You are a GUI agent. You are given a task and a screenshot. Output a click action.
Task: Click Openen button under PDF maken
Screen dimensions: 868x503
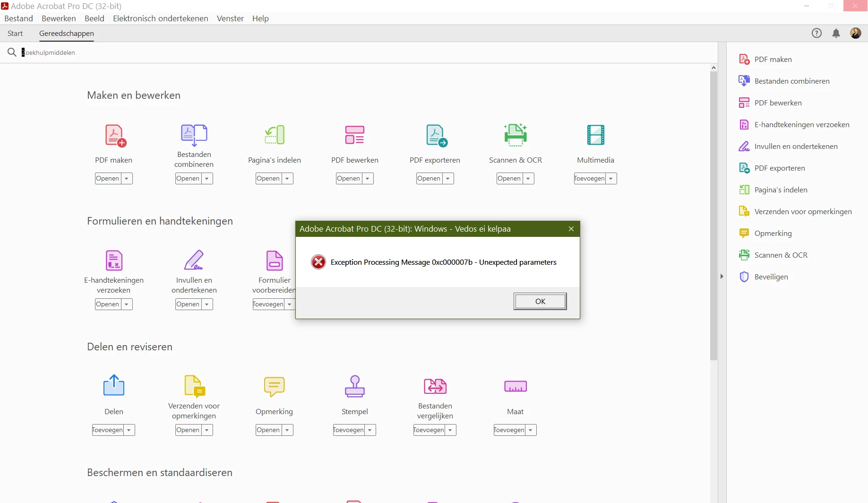108,179
